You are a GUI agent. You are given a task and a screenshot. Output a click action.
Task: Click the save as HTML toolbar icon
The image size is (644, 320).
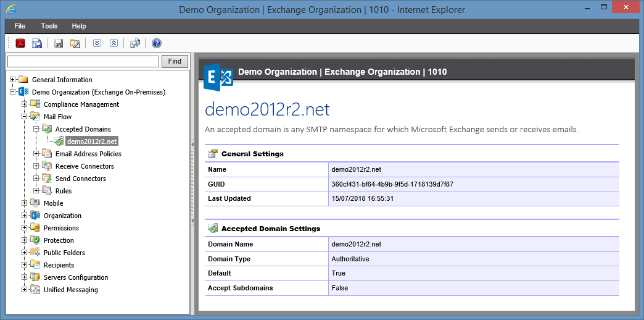pyautogui.click(x=37, y=43)
